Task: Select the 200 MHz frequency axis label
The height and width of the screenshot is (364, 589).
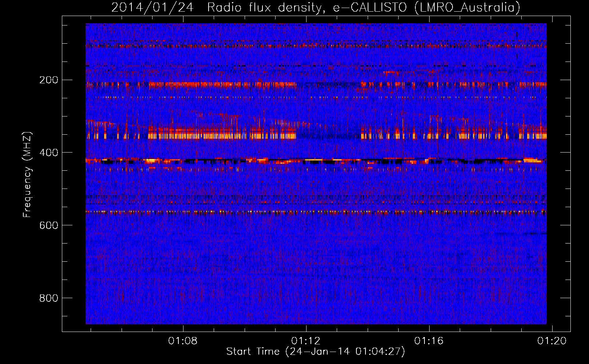Action: pos(49,80)
